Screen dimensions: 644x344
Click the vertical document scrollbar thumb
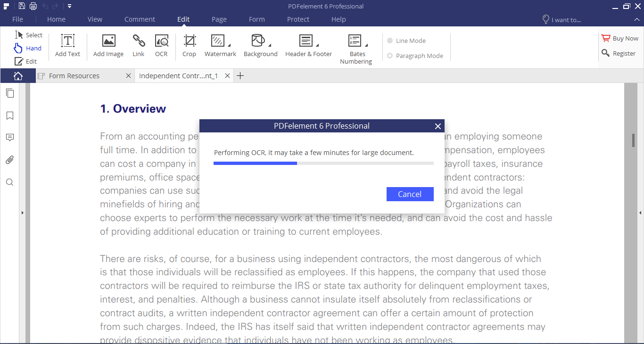(x=634, y=141)
